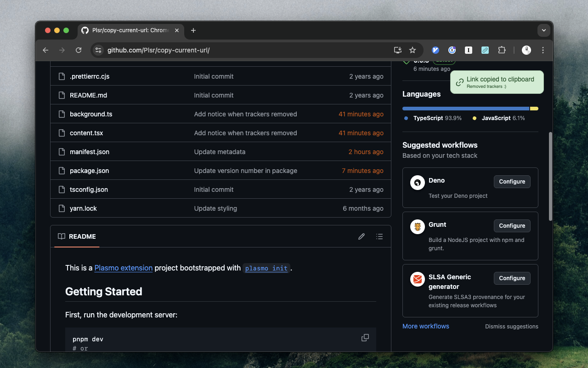The image size is (588, 368).
Task: Open site information via the tune icon
Action: [x=98, y=50]
